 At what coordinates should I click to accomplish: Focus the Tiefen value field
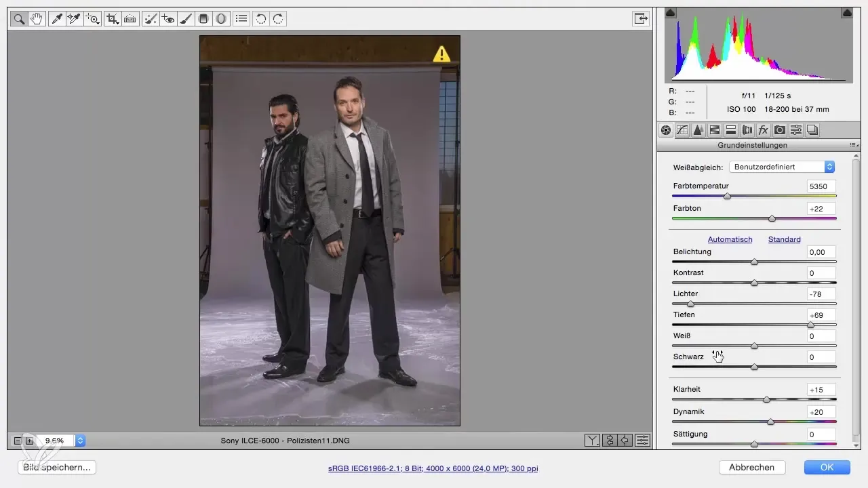pyautogui.click(x=822, y=315)
